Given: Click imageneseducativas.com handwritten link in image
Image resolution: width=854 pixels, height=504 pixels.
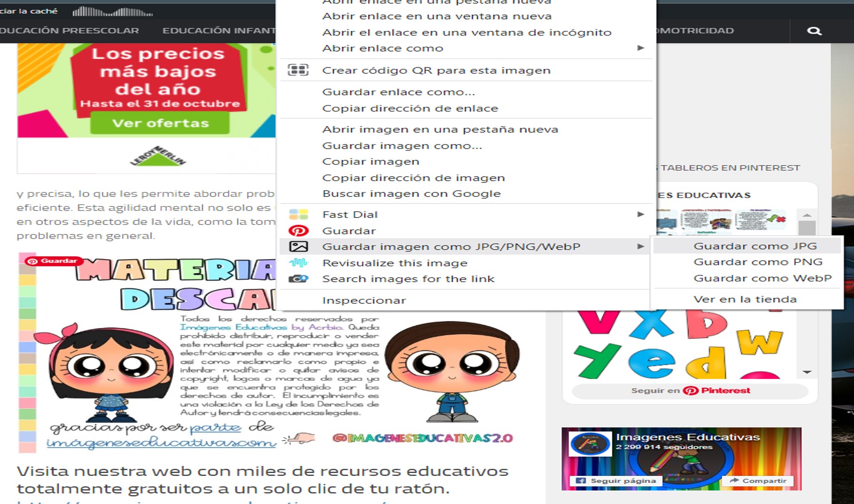Looking at the screenshot, I should pos(161,442).
